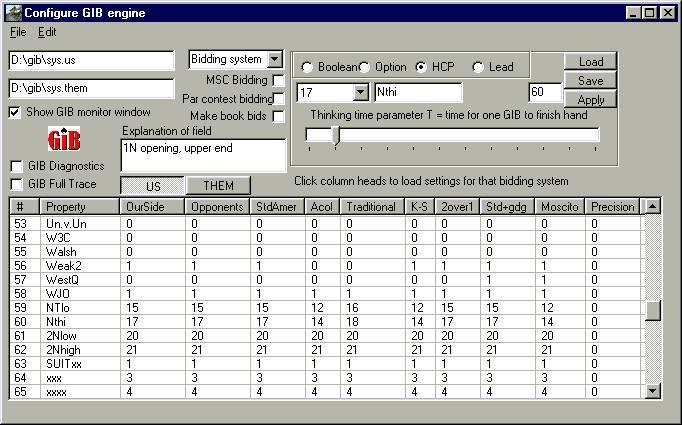Click the Precision column header

pyautogui.click(x=612, y=207)
